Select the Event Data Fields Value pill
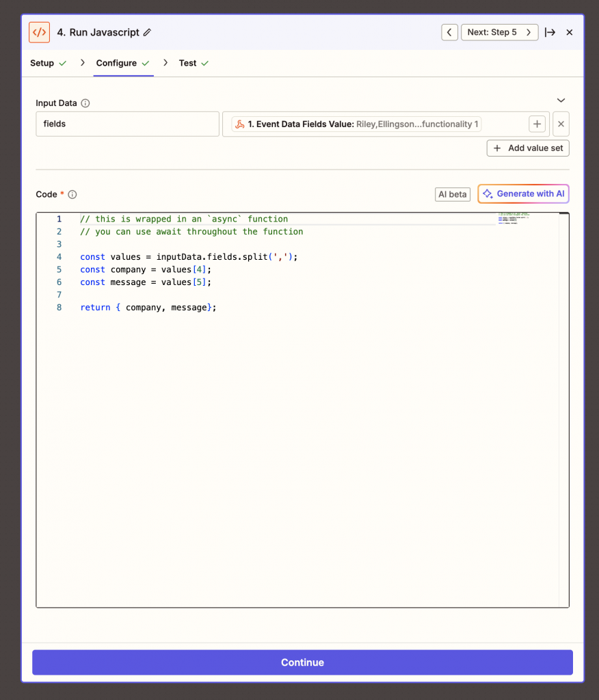599x700 pixels. 356,124
